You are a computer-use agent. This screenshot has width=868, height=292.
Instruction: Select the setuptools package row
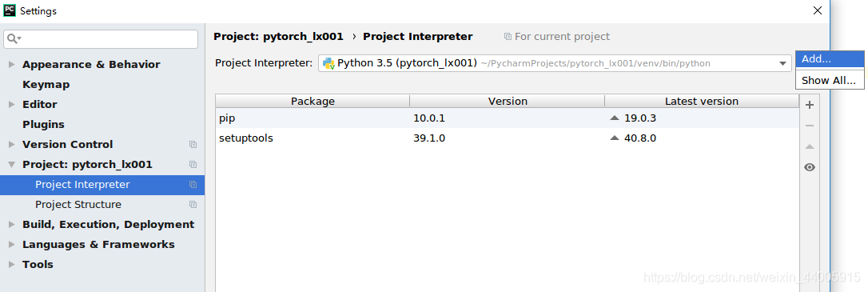pos(507,138)
